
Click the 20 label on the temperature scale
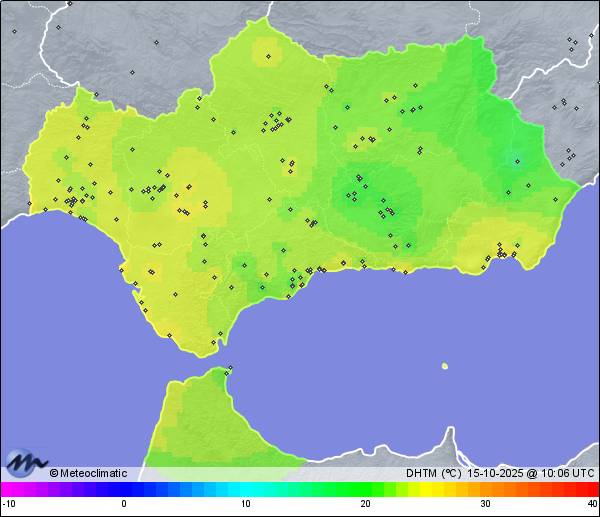pyautogui.click(x=365, y=504)
